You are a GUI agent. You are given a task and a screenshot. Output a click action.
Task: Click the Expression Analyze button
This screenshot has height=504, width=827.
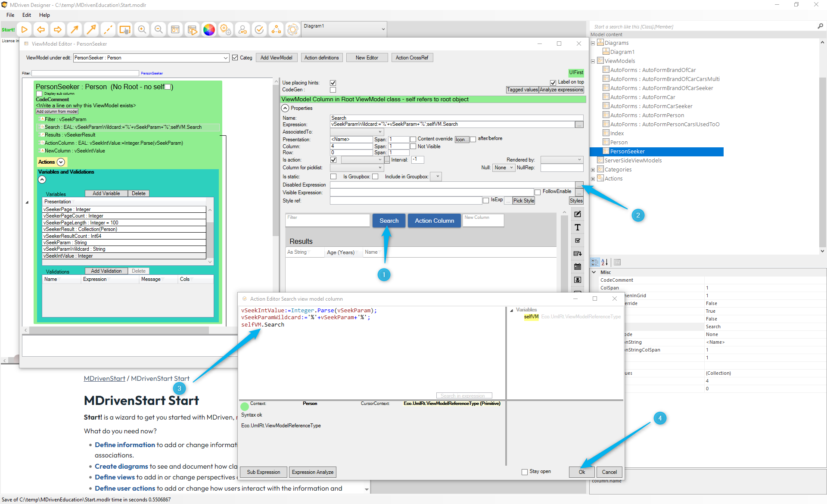tap(312, 472)
